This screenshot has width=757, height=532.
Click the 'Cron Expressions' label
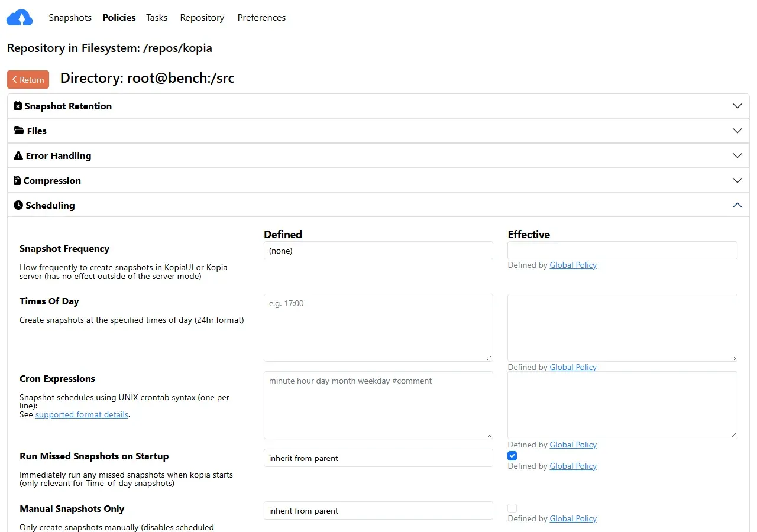tap(57, 379)
